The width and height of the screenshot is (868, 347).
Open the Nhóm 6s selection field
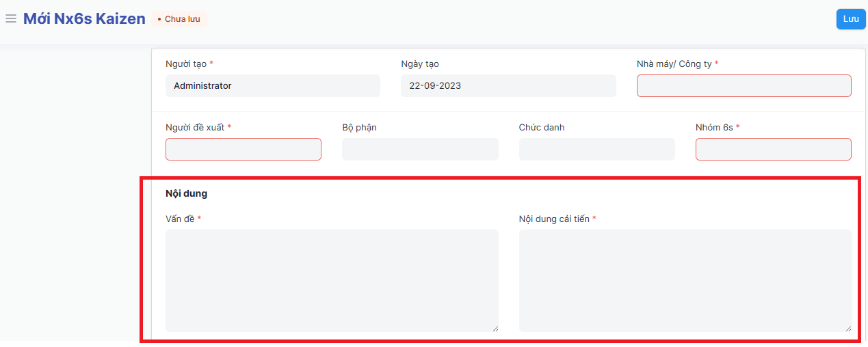pos(773,149)
